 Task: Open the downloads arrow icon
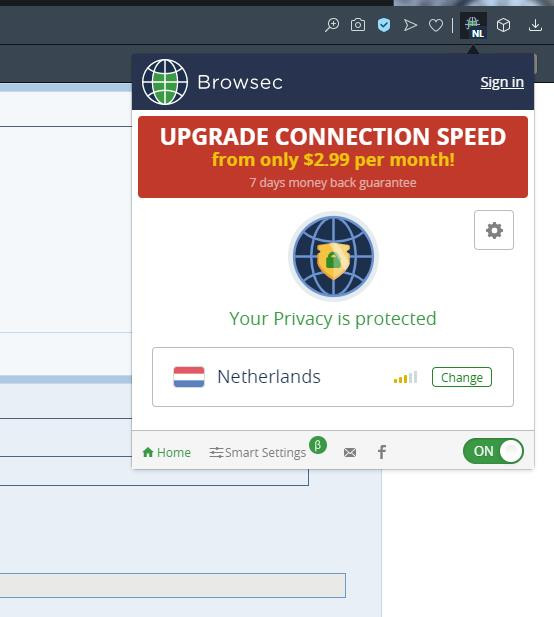click(535, 25)
